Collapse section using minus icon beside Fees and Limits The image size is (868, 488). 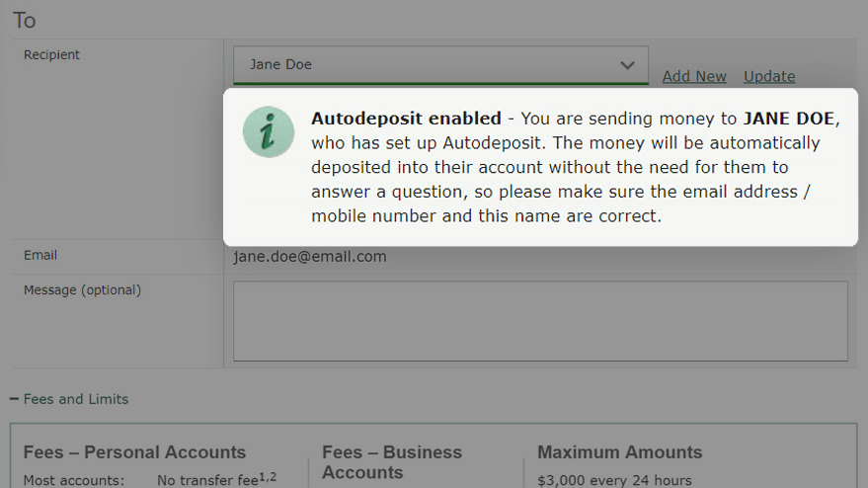[14, 399]
